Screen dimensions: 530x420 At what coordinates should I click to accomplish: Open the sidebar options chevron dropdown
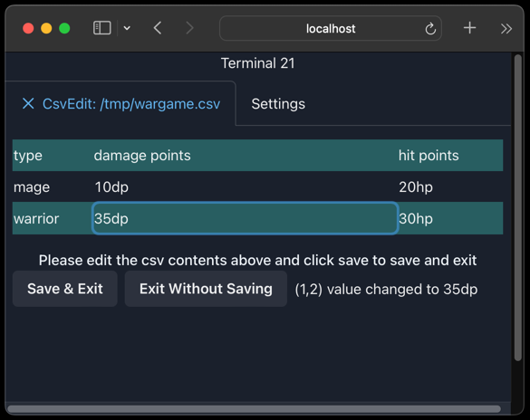(x=127, y=28)
